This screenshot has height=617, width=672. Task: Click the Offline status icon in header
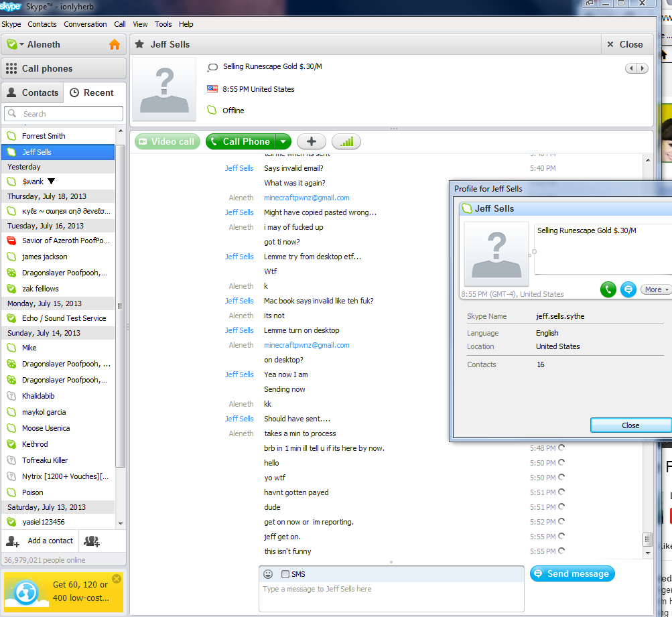click(212, 110)
